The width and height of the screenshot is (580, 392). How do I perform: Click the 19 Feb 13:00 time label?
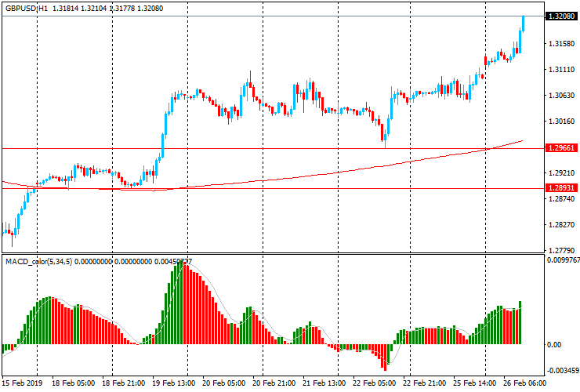[174, 383]
